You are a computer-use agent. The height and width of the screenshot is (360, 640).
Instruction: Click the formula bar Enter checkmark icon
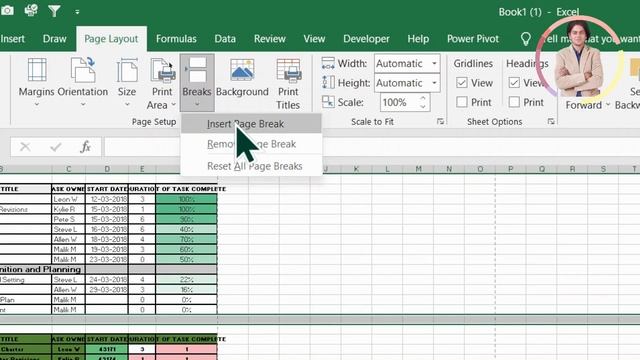point(56,147)
